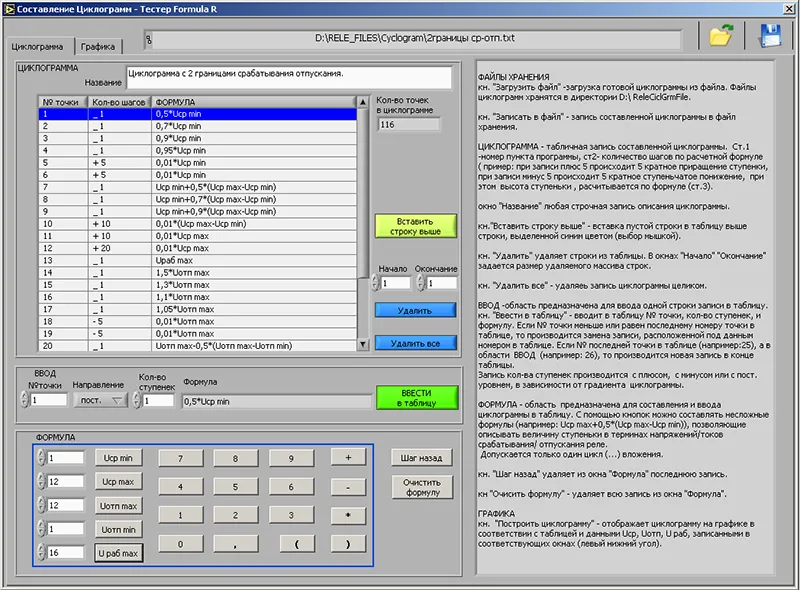This screenshot has height=590, width=800.
Task: Click the Ucp max variable button
Action: click(118, 482)
